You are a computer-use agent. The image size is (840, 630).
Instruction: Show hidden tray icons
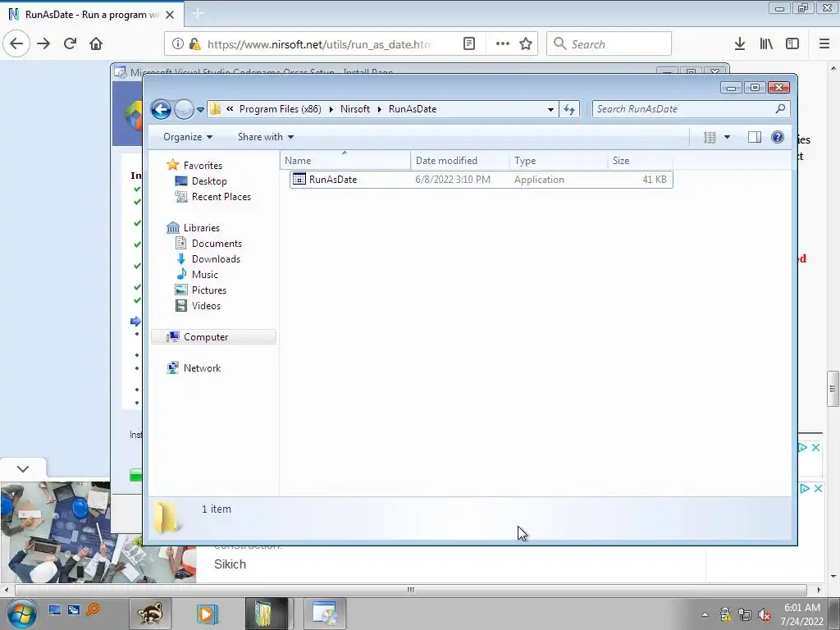click(x=705, y=614)
